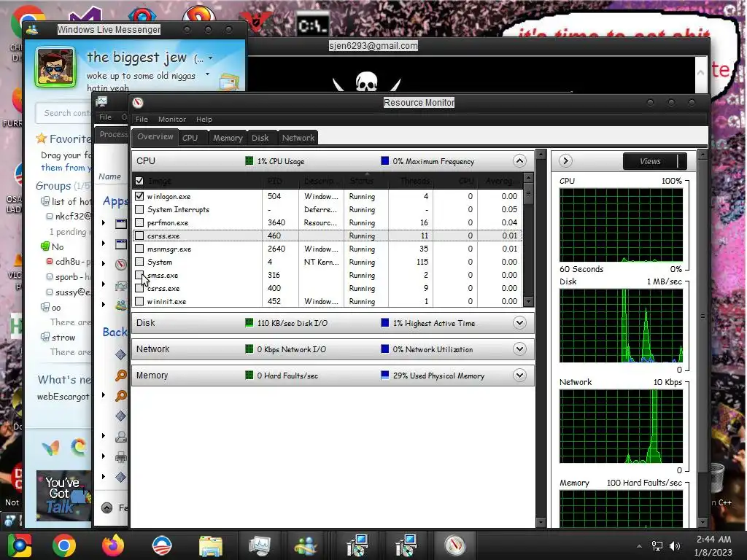Open the Views dropdown
The image size is (747, 560).
(x=655, y=161)
